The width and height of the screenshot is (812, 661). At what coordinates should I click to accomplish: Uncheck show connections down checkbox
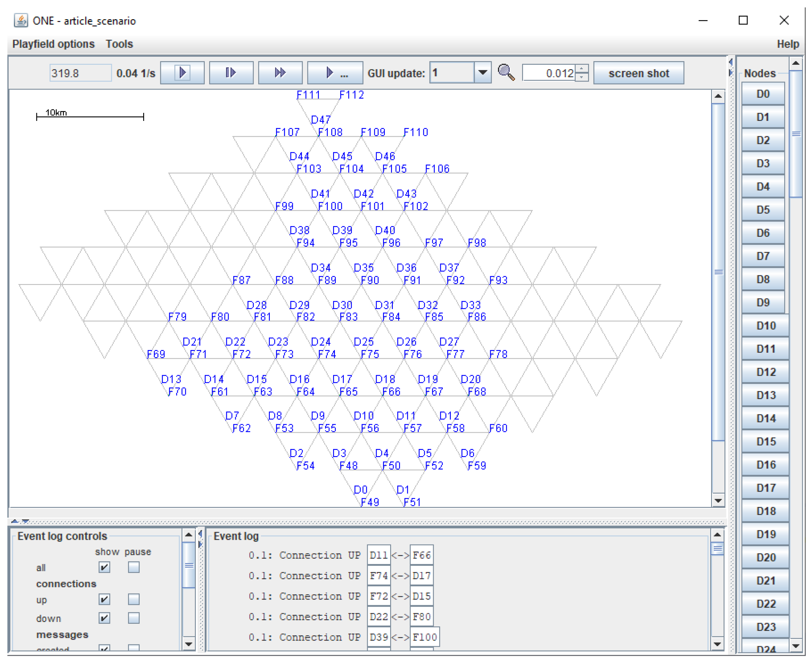(104, 618)
